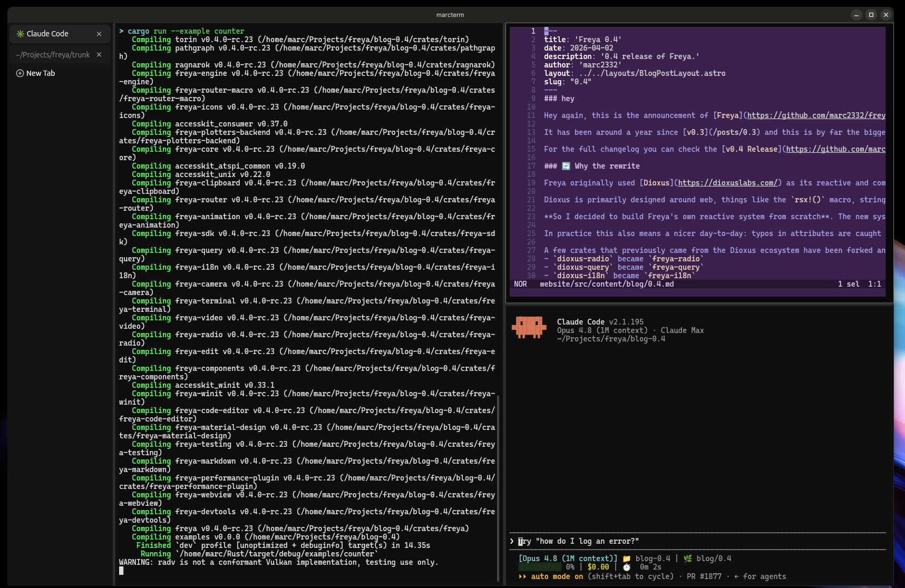Click the Claude Code mascot logo

529,327
